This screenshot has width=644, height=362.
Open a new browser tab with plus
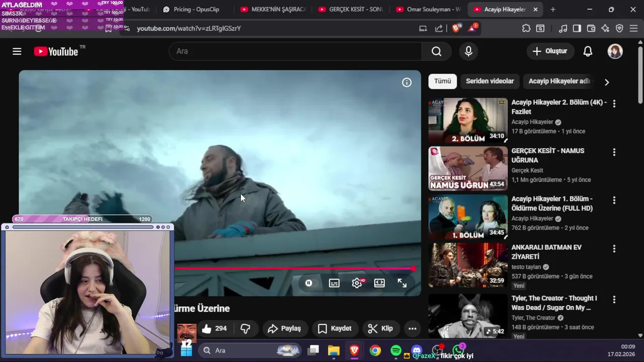[x=553, y=9]
